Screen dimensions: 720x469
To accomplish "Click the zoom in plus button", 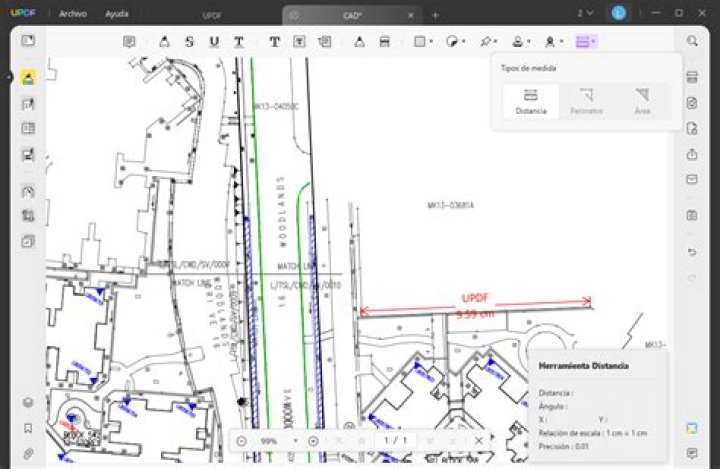I will click(x=313, y=441).
